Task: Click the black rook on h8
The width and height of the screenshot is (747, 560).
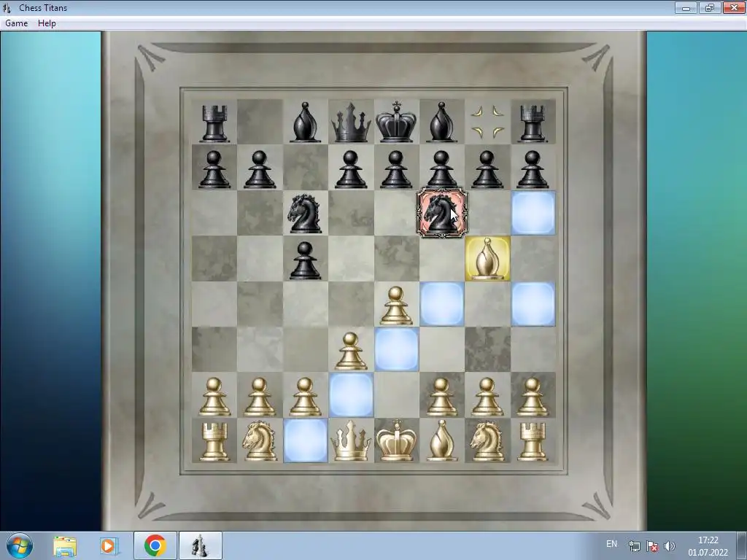Action: [x=533, y=122]
